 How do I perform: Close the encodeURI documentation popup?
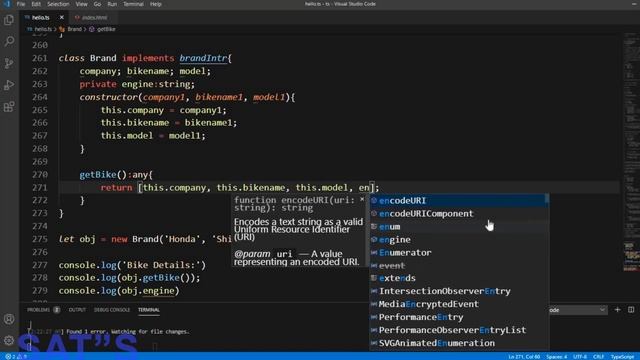362,199
